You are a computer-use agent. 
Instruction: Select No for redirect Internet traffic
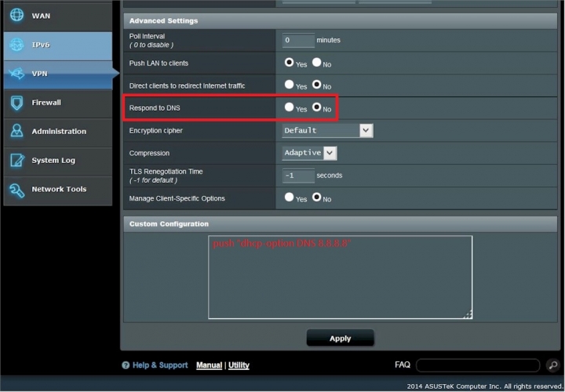pos(317,84)
